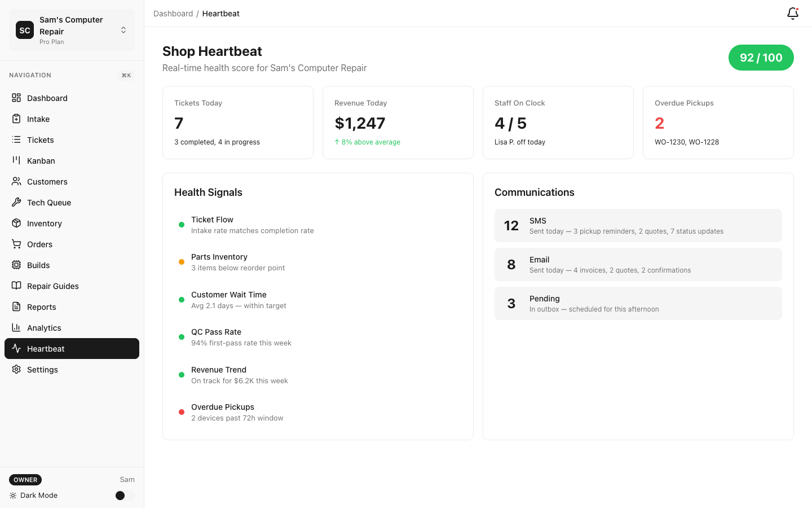Image resolution: width=812 pixels, height=508 pixels.
Task: Open the Inventory box icon
Action: click(17, 223)
